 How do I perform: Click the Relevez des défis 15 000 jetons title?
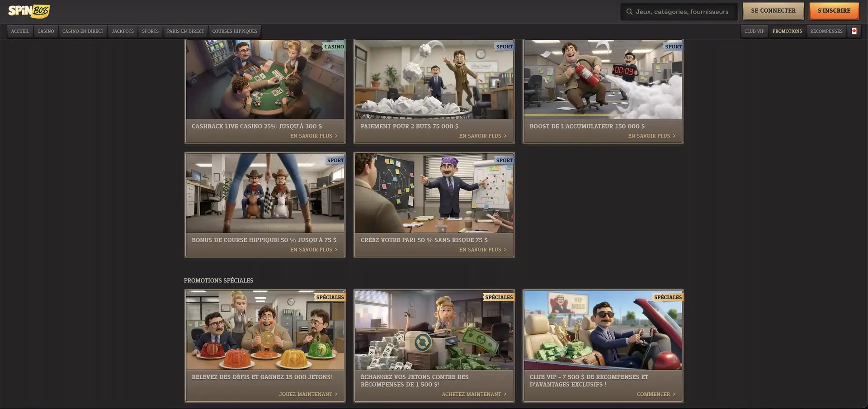pos(262,377)
